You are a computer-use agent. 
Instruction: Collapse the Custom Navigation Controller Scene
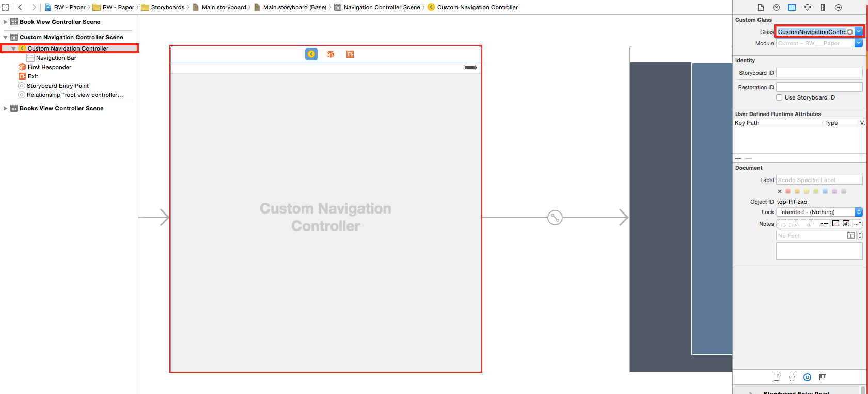pyautogui.click(x=5, y=37)
